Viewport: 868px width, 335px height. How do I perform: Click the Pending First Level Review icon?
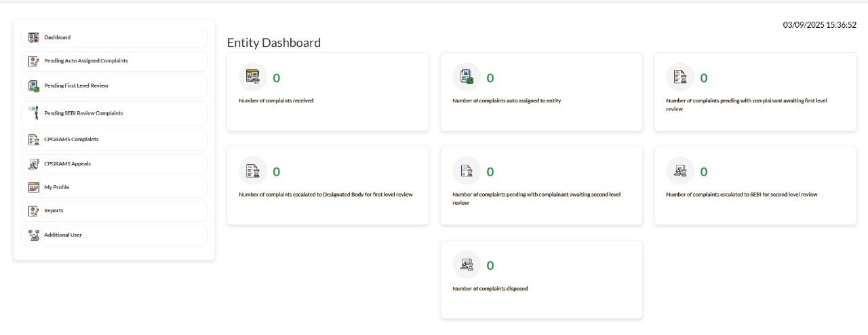click(x=33, y=86)
